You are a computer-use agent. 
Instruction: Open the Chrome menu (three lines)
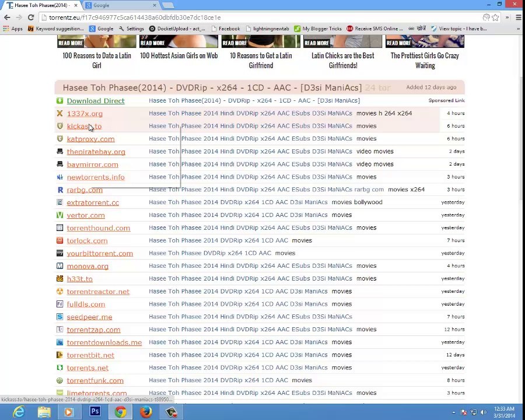click(519, 17)
